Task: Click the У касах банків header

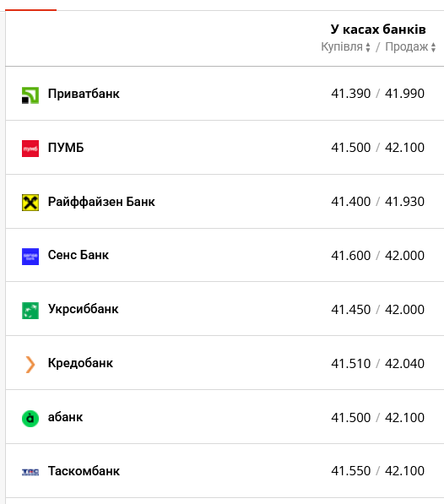Action: click(x=378, y=30)
